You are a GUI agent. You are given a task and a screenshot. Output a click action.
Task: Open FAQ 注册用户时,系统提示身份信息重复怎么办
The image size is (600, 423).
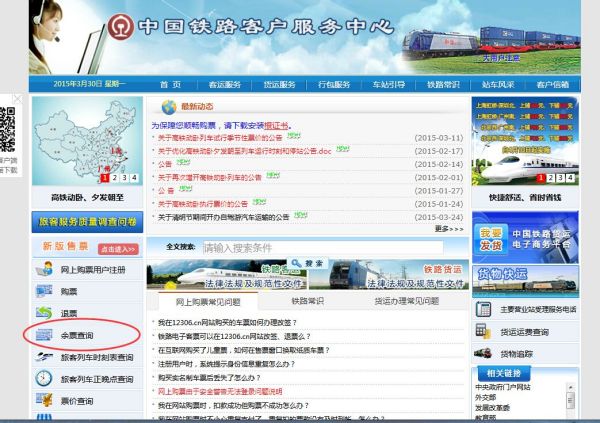(x=226, y=364)
